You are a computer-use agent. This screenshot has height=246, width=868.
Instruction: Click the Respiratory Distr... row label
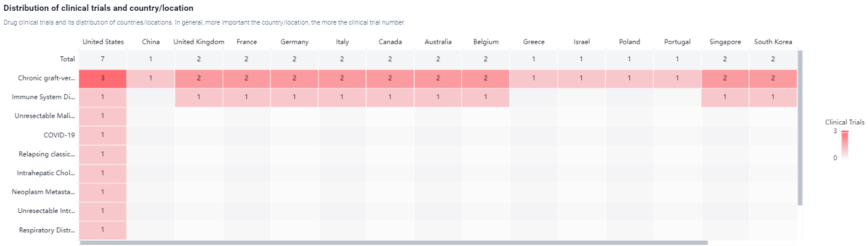(46, 230)
